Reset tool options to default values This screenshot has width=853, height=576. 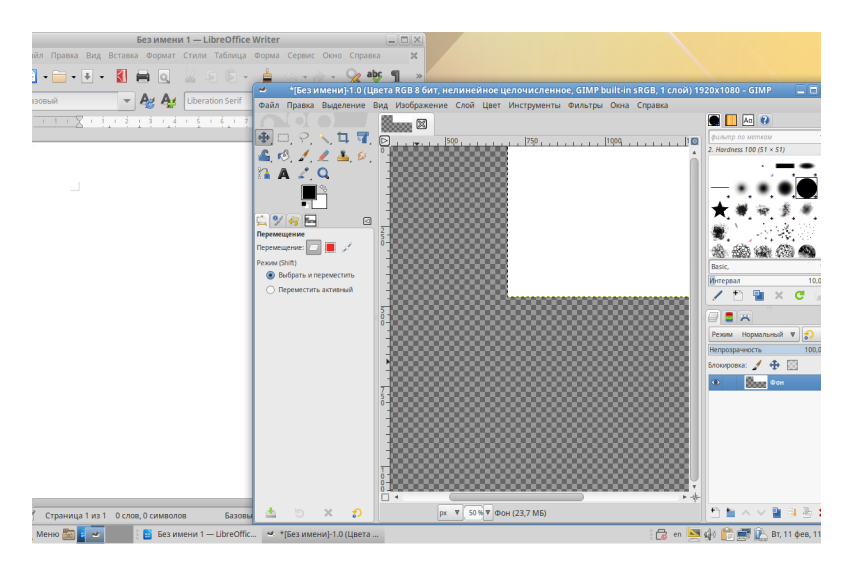pos(357,512)
